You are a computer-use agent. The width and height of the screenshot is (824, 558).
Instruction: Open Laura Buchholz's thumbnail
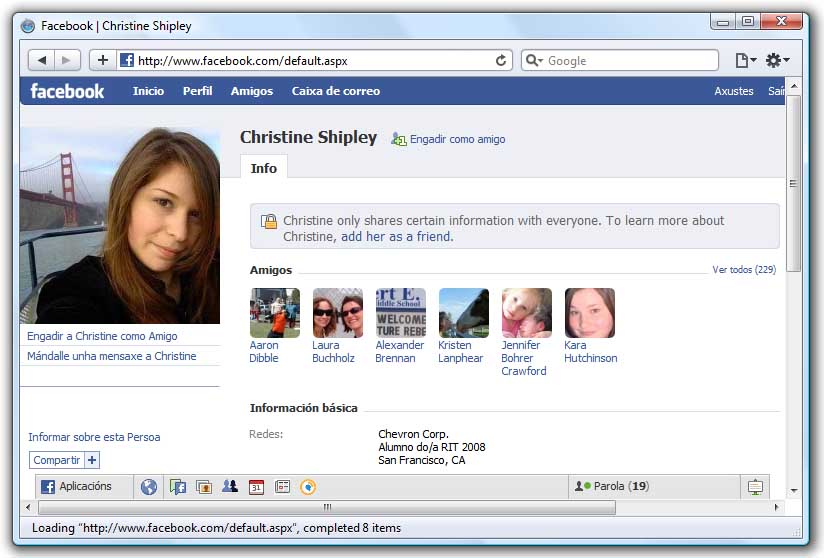click(338, 313)
